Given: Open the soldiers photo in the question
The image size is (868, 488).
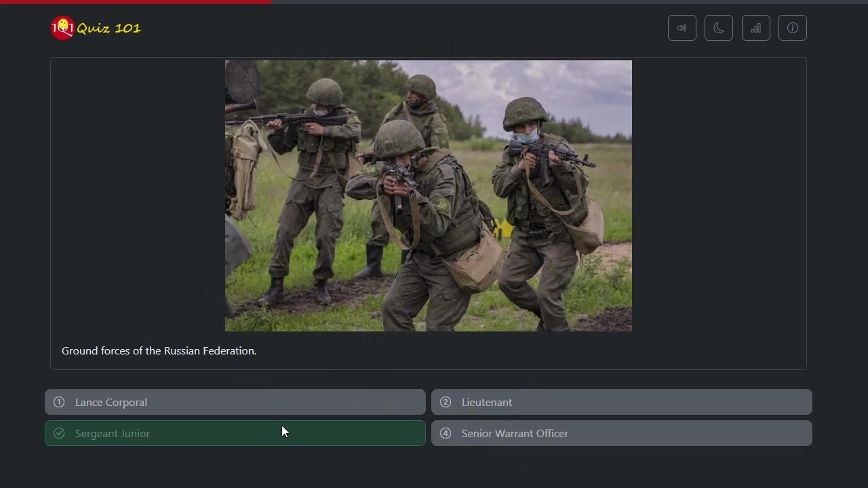Looking at the screenshot, I should pyautogui.click(x=428, y=195).
